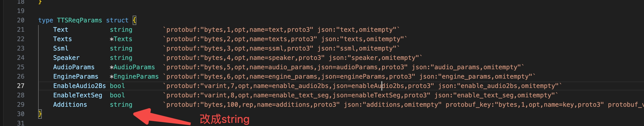Click the *Texts pointer type

tap(121, 39)
